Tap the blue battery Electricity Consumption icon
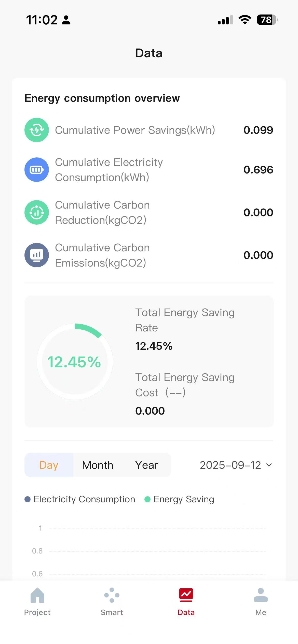Image resolution: width=298 pixels, height=644 pixels. 37,170
